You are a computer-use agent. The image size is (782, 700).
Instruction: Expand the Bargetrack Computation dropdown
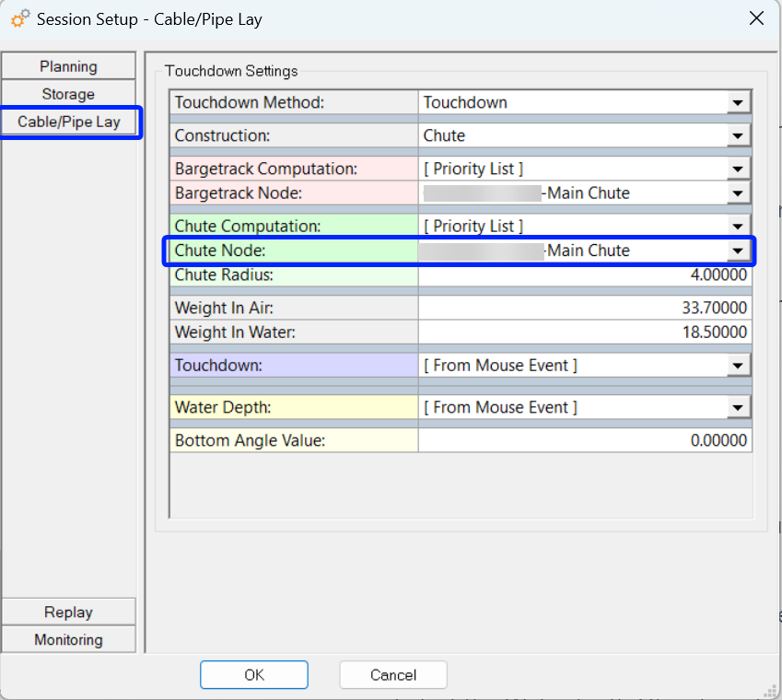pyautogui.click(x=738, y=169)
